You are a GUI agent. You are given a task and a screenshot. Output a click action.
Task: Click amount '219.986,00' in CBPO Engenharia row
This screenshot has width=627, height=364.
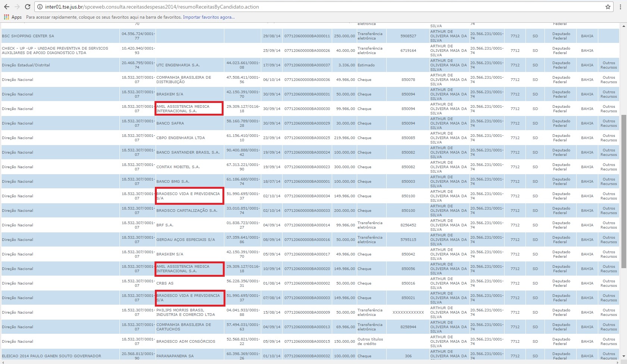[x=344, y=138]
